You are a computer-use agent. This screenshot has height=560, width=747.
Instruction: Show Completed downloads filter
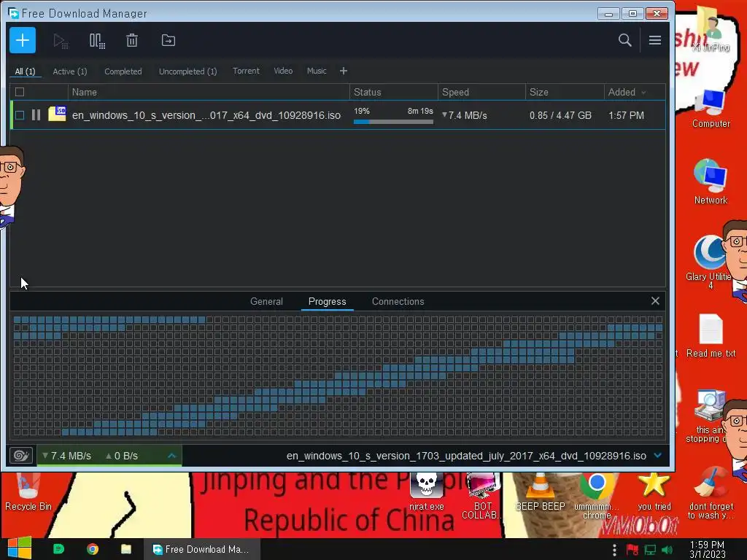point(123,71)
